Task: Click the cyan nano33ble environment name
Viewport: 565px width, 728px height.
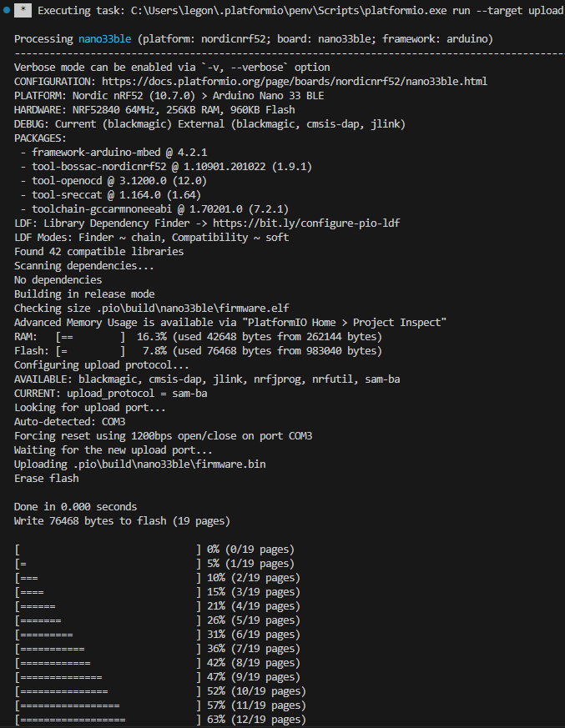Action: pyautogui.click(x=104, y=39)
